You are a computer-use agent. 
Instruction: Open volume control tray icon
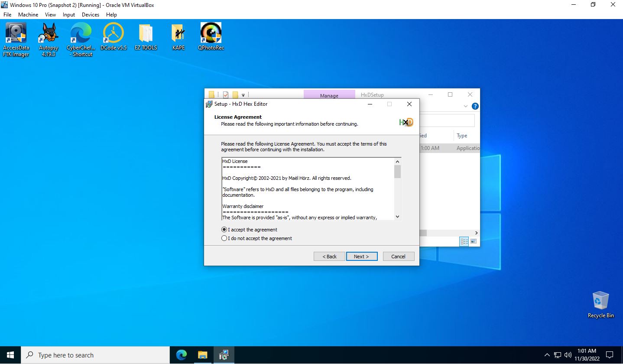pyautogui.click(x=568, y=355)
